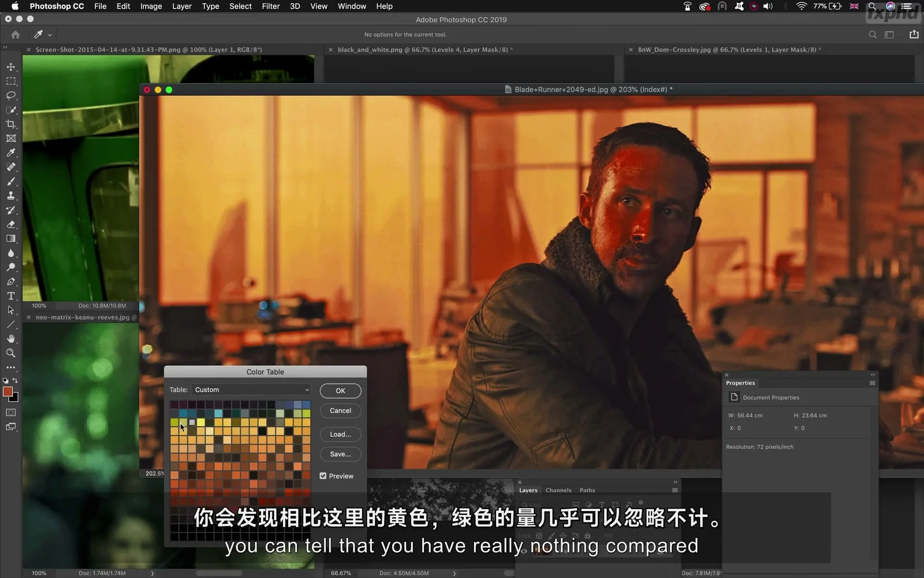Open macOS Spotlight search
Screen dimensions: 924x578
click(873, 6)
